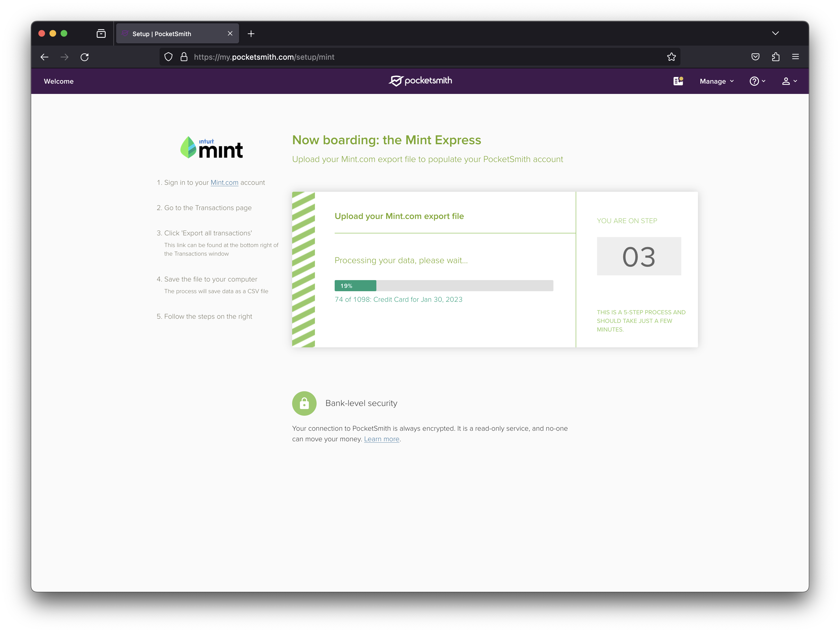Open Firefox hamburger application menu
The image size is (840, 633).
tap(795, 57)
